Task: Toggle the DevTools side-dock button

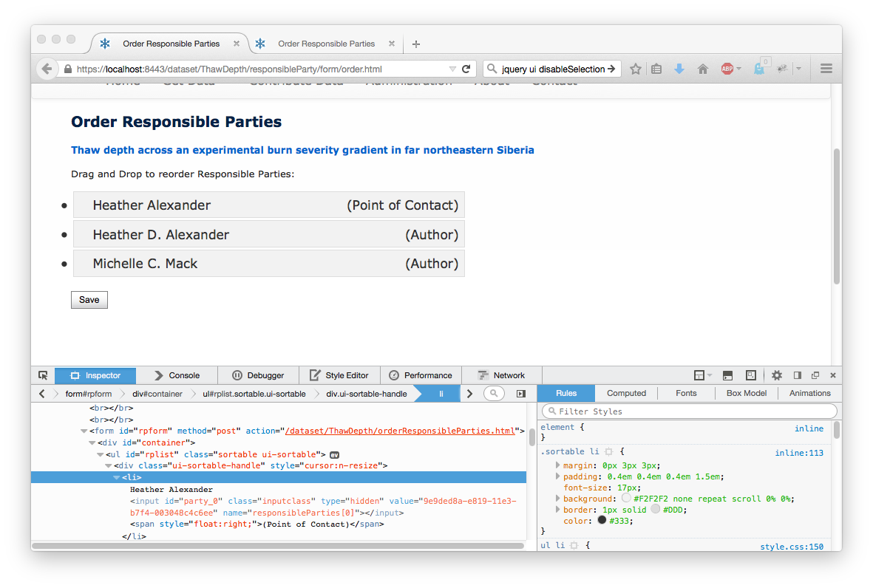Action: (798, 375)
